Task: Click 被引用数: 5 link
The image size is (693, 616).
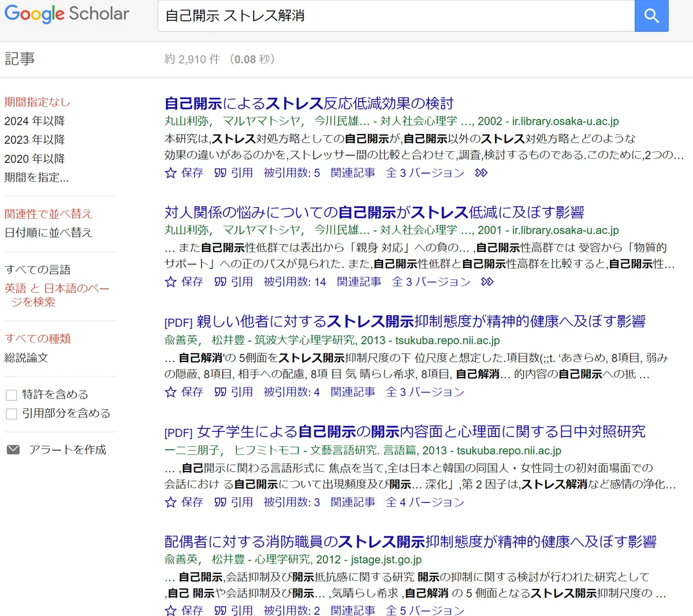Action: pyautogui.click(x=292, y=173)
